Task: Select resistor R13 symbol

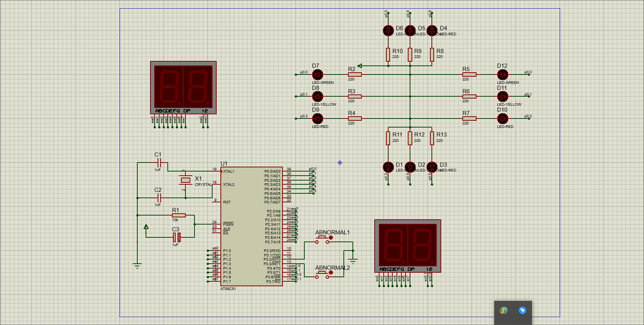Action: 432,138
